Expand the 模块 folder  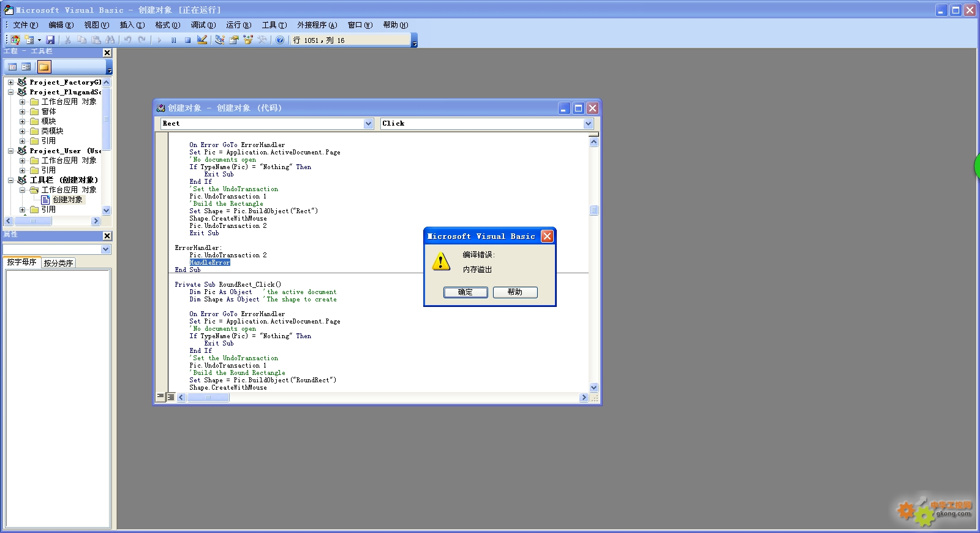(x=22, y=121)
